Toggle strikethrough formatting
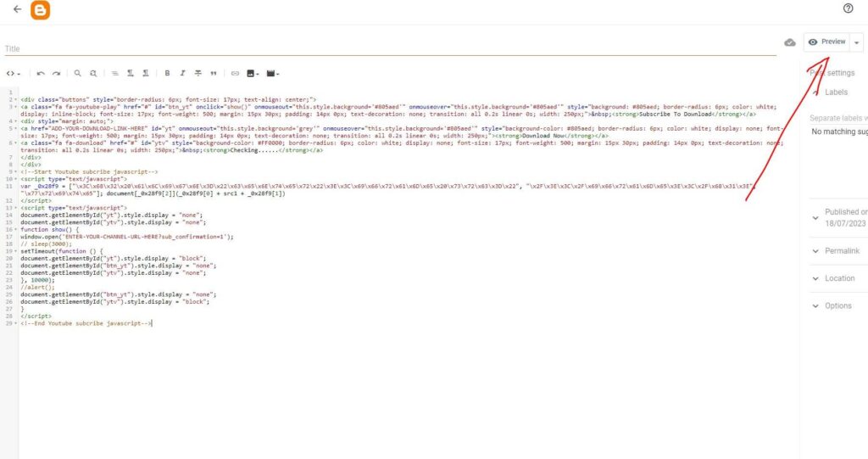Image resolution: width=868 pixels, height=459 pixels. tap(198, 73)
